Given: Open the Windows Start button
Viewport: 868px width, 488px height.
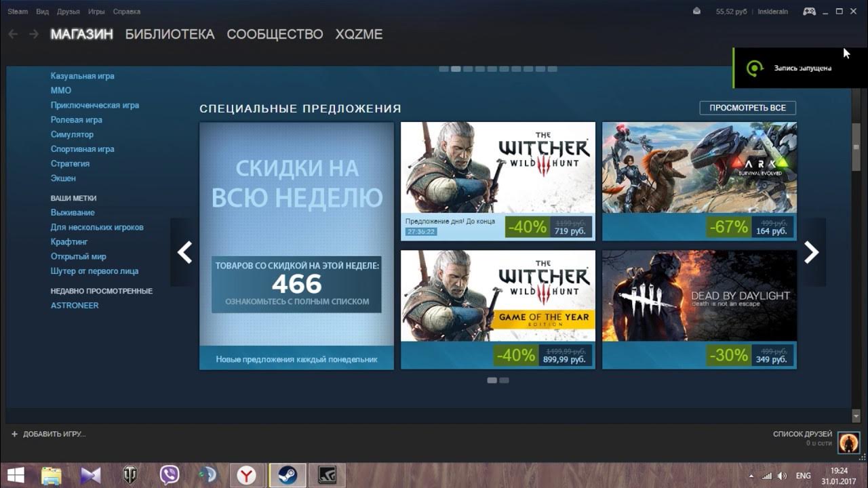Looking at the screenshot, I should pyautogui.click(x=15, y=474).
